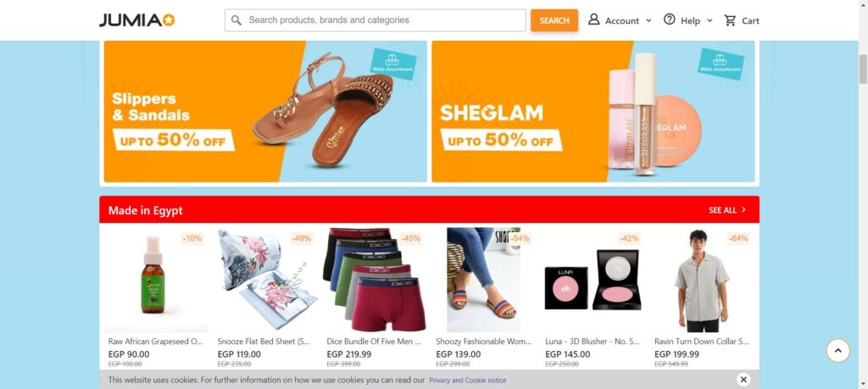The height and width of the screenshot is (389, 868).
Task: Click the Jumia logo
Action: (x=136, y=20)
